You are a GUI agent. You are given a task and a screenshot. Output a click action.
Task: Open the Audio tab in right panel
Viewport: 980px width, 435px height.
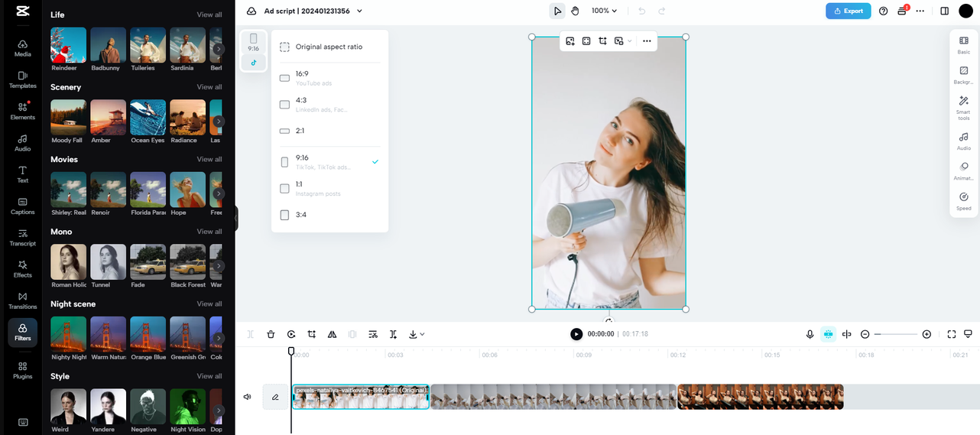[x=964, y=141]
